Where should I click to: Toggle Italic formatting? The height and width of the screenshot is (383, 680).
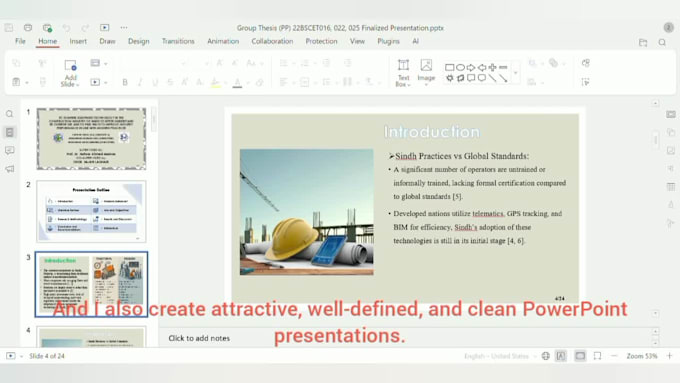[140, 82]
